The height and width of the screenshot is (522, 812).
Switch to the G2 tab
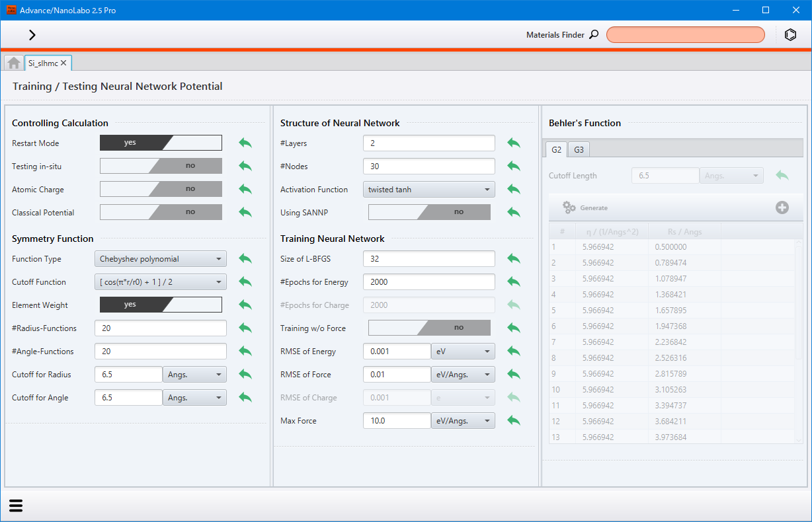tap(556, 149)
